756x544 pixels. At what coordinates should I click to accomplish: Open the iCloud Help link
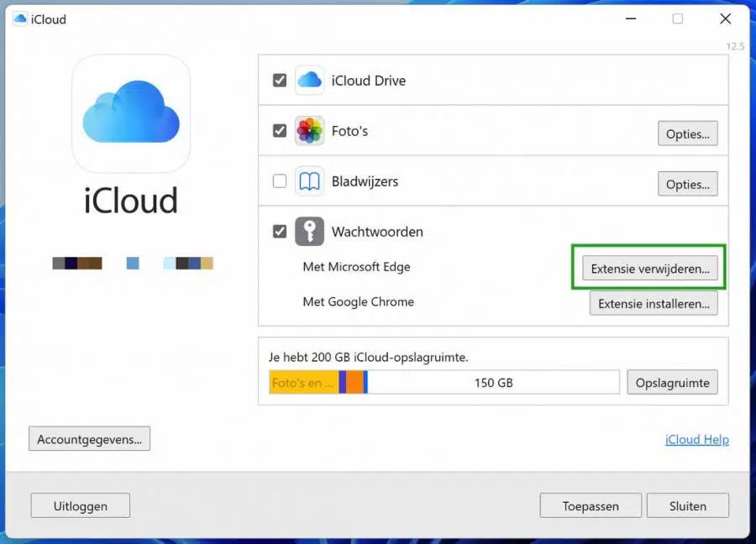697,439
